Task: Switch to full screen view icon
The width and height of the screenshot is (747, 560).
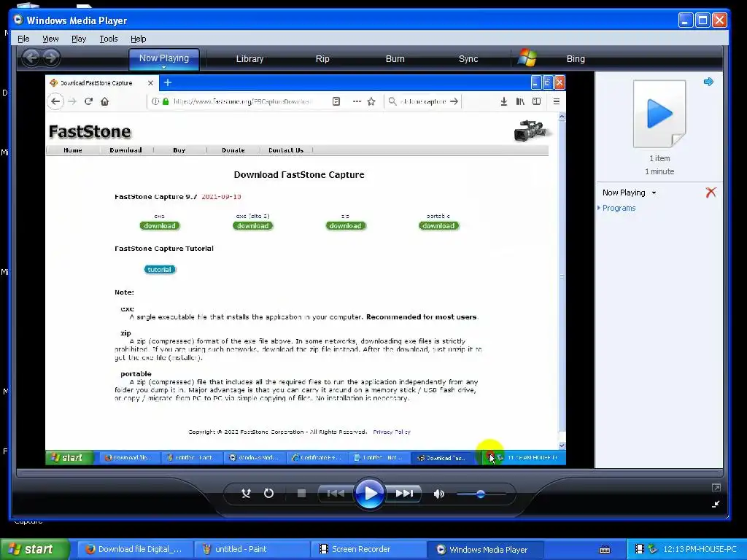Action: tap(716, 488)
